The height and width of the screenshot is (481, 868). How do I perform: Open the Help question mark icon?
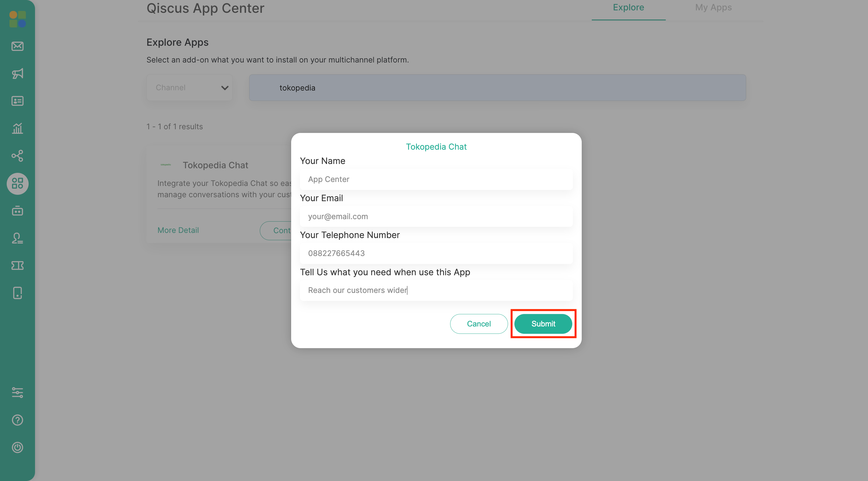click(18, 420)
